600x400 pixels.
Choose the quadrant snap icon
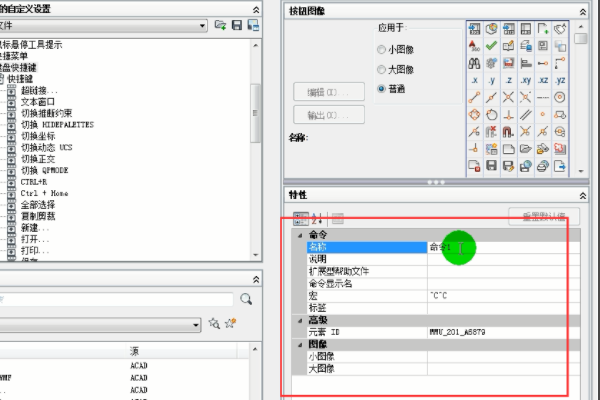474,114
